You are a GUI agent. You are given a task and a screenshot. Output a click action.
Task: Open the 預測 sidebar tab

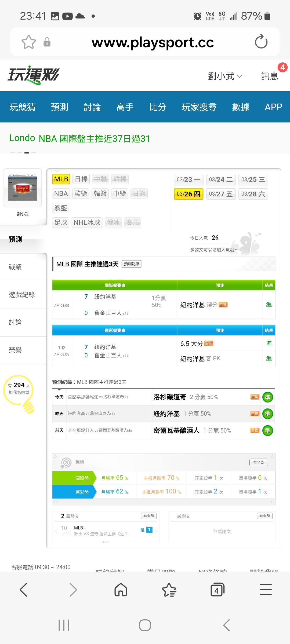[23, 239]
